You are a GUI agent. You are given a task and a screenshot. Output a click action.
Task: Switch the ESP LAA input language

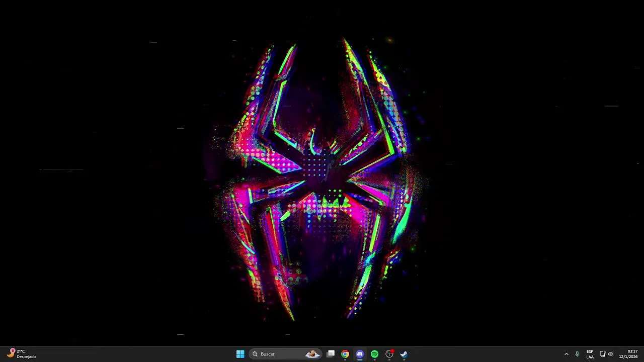[x=590, y=354]
